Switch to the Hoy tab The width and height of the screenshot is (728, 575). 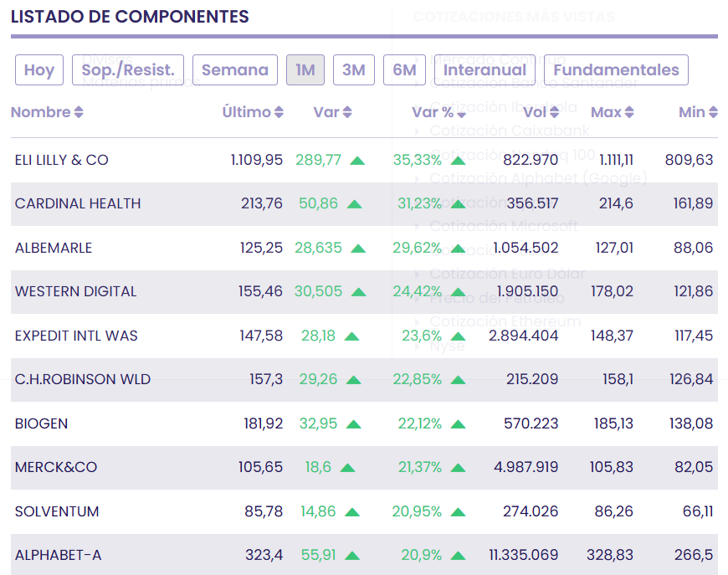[38, 70]
